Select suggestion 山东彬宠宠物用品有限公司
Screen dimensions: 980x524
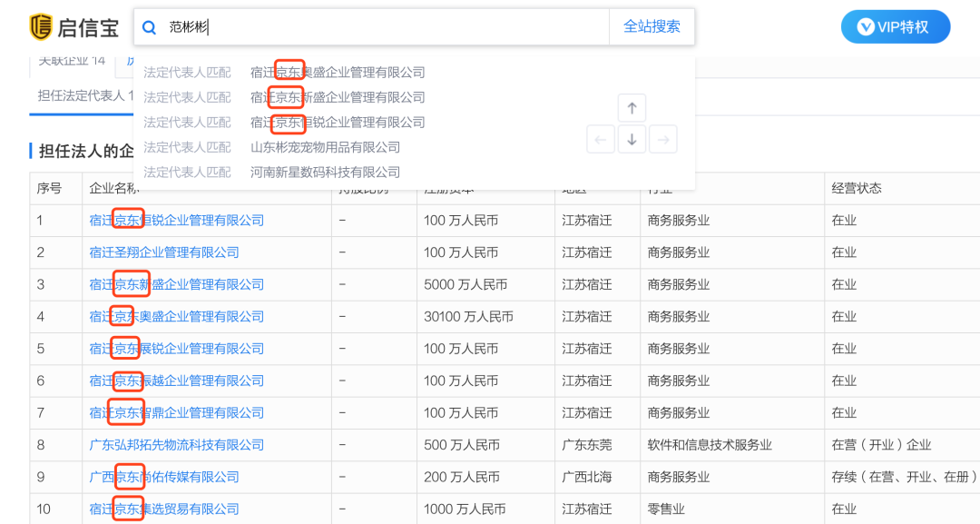click(325, 147)
